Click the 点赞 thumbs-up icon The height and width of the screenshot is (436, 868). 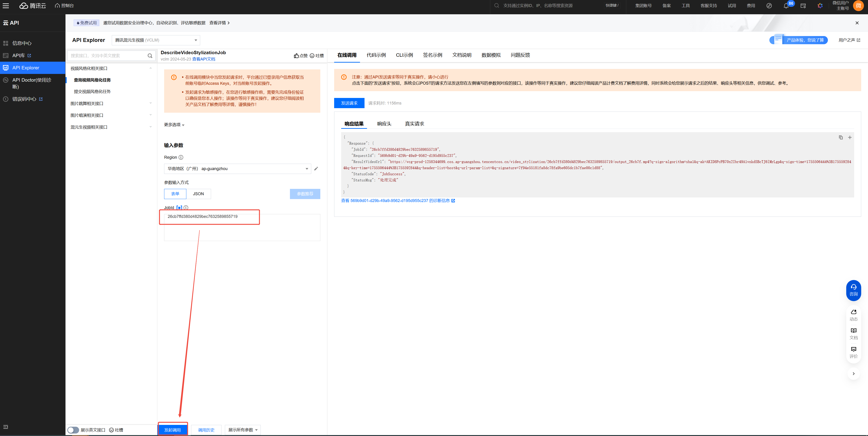point(297,56)
